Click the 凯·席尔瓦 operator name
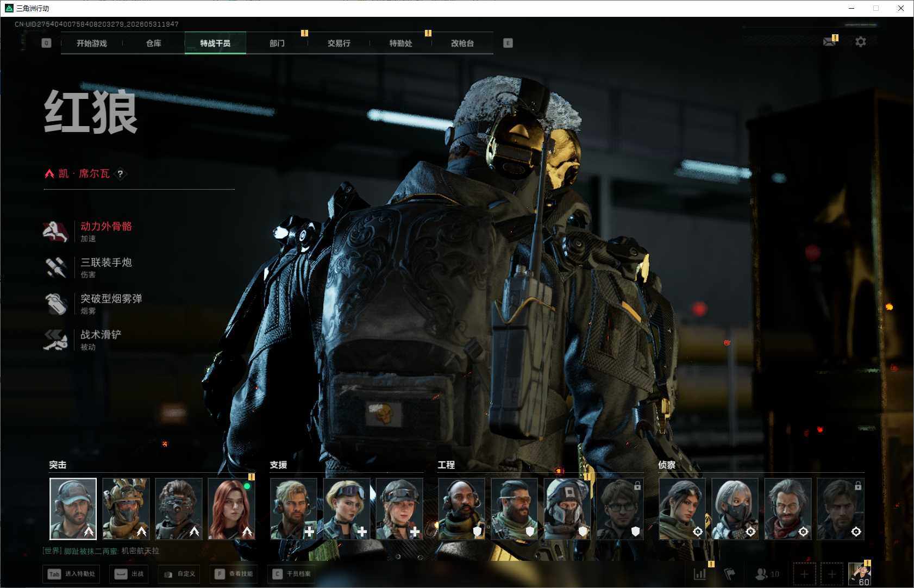 [x=84, y=173]
